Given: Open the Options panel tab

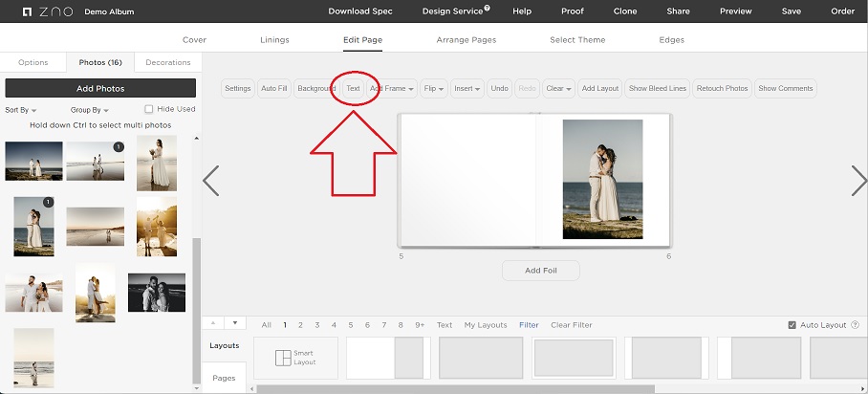Looking at the screenshot, I should tap(33, 62).
